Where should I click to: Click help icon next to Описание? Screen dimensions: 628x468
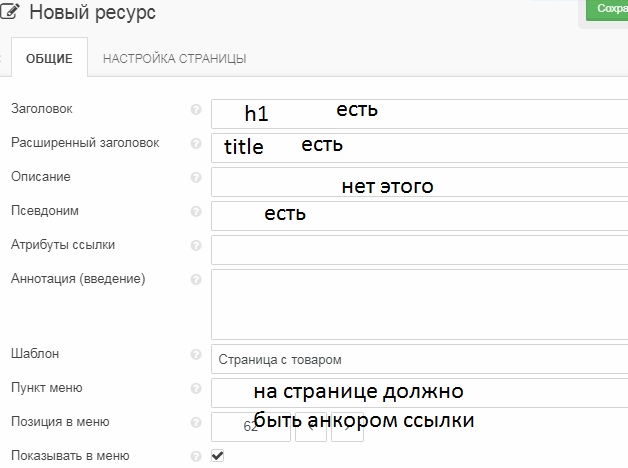click(x=196, y=177)
